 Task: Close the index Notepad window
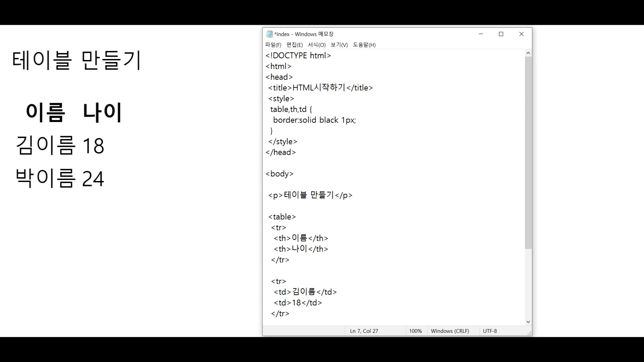coord(521,34)
